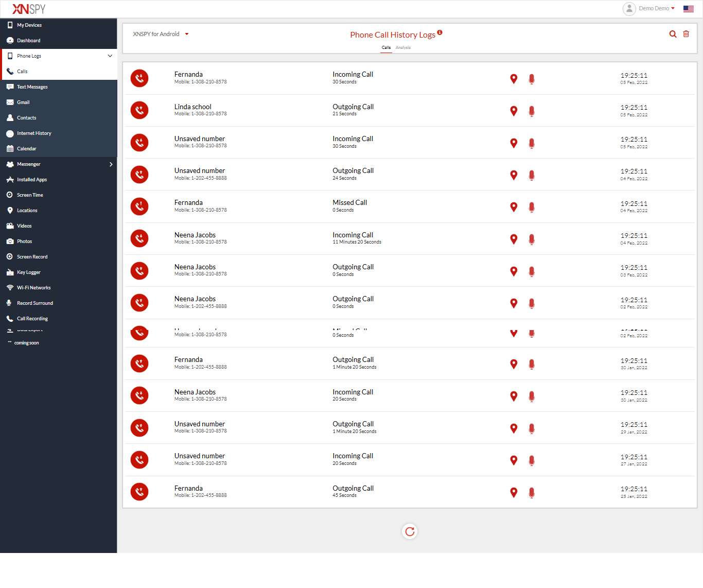Collapse the Phone Logs section
This screenshot has height=588, width=703.
[110, 56]
